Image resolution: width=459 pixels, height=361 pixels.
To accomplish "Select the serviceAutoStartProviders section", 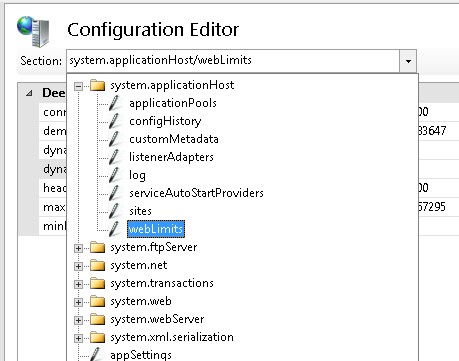I will point(196,193).
